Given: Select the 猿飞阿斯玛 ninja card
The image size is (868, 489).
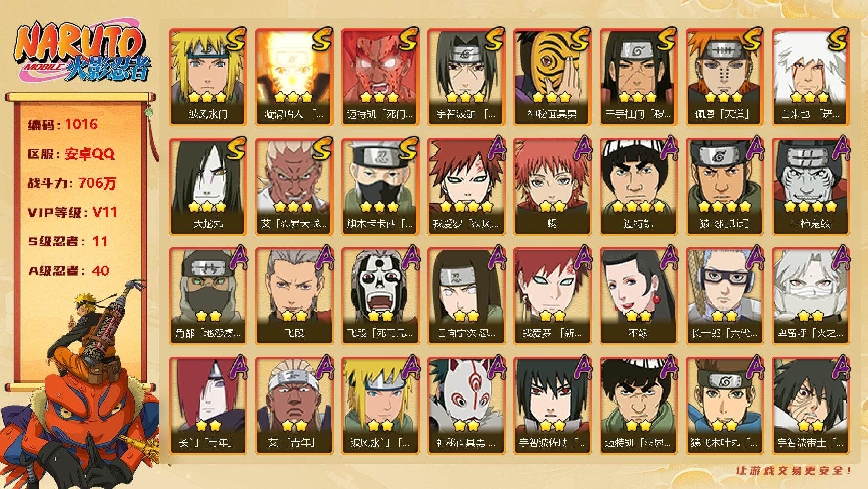Looking at the screenshot, I should (x=724, y=187).
